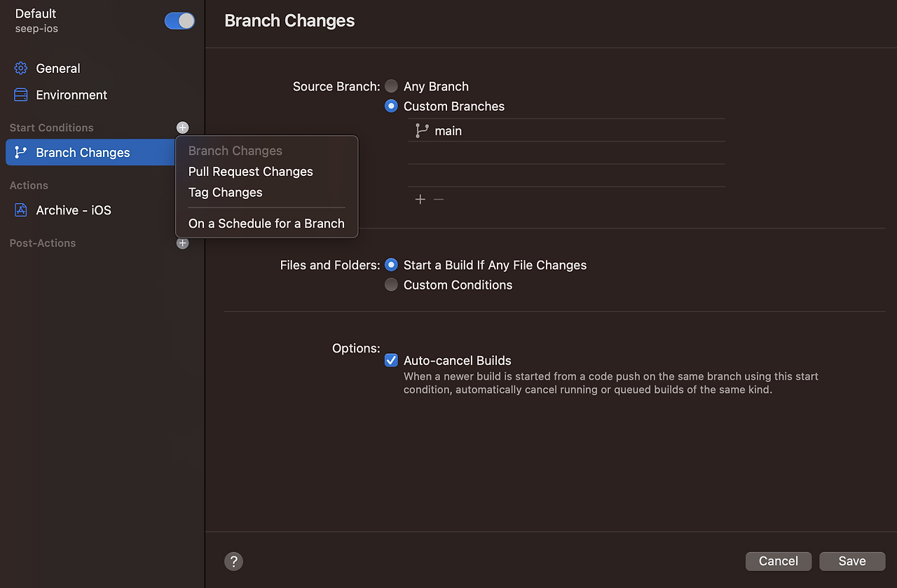Select the Any Branch radio button
Screen dimensions: 897x588
391,86
